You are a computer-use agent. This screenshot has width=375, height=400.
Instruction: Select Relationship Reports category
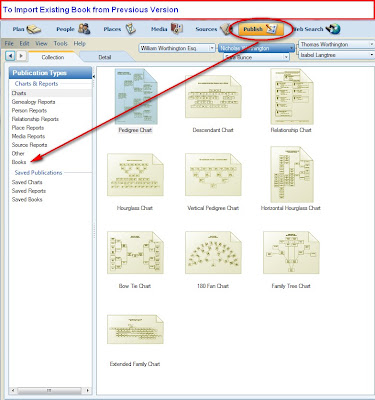35,119
